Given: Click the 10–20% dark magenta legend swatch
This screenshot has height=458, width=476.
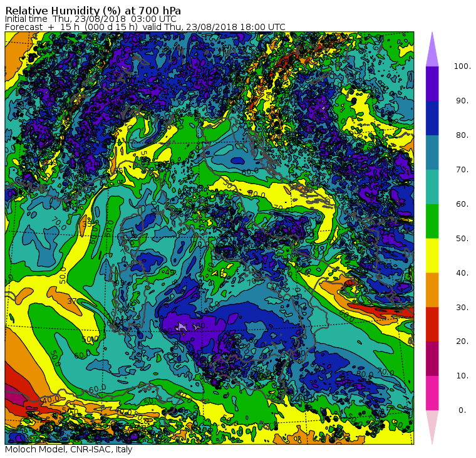Looking at the screenshot, I should pyautogui.click(x=432, y=358).
